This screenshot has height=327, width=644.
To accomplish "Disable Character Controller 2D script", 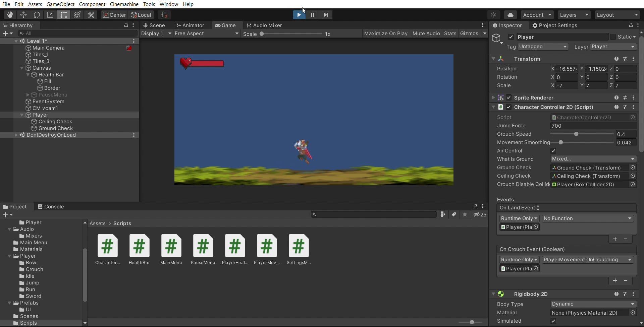I will 509,107.
